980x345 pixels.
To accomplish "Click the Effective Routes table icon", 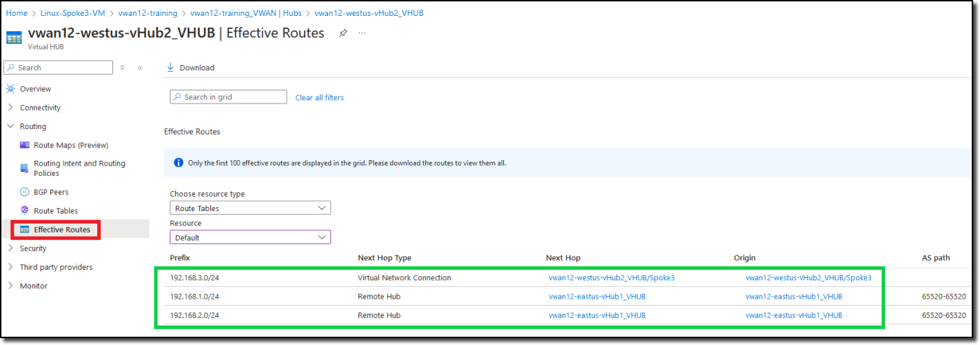I will [25, 230].
